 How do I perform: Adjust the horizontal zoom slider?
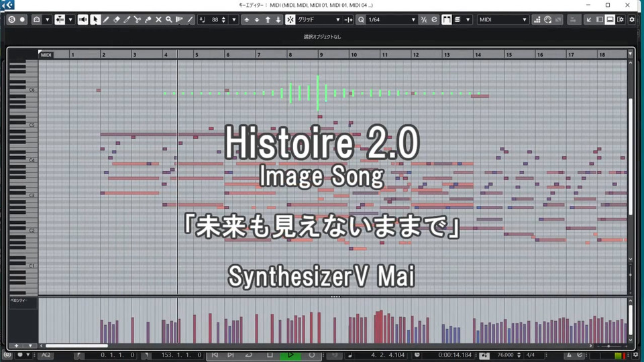tap(608, 346)
